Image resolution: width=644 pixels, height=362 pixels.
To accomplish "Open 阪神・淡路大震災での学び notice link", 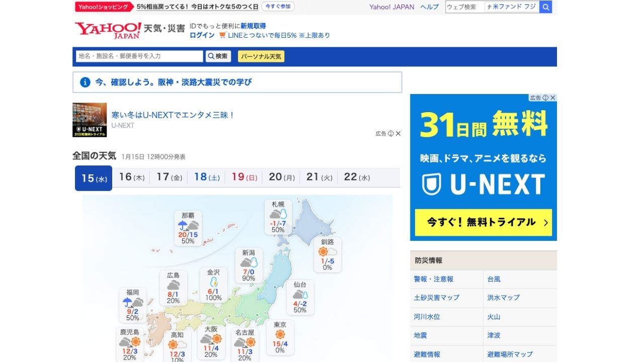I will 174,82.
